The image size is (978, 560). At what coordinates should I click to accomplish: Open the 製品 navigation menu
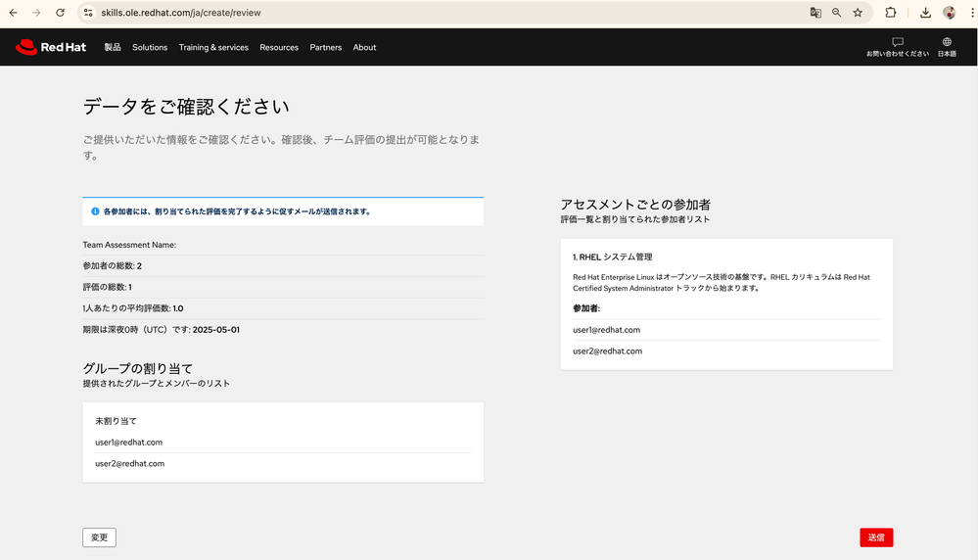click(x=113, y=47)
